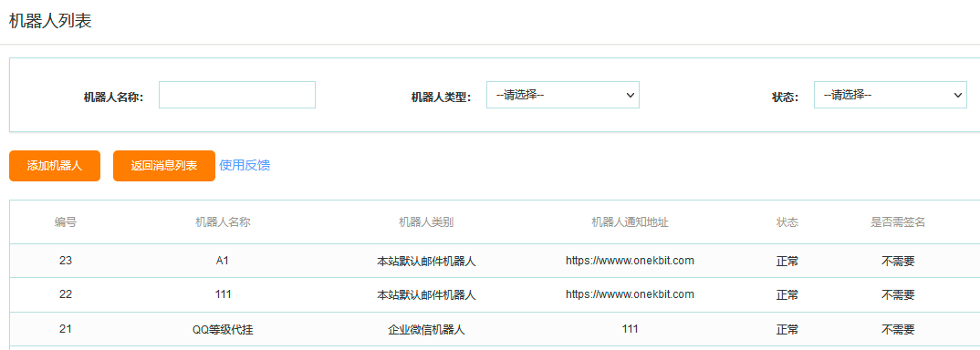980x350 pixels.
Task: Click the 返回消息列表 button
Action: pyautogui.click(x=163, y=166)
